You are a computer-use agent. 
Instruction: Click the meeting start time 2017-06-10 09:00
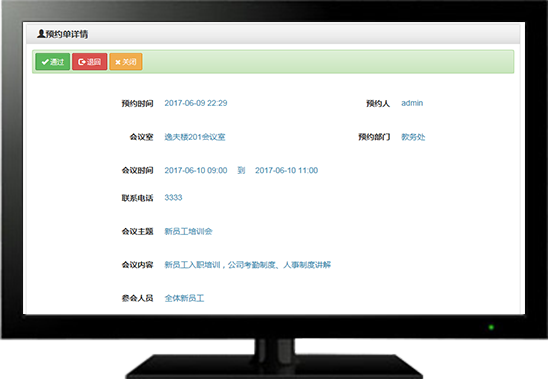point(196,170)
